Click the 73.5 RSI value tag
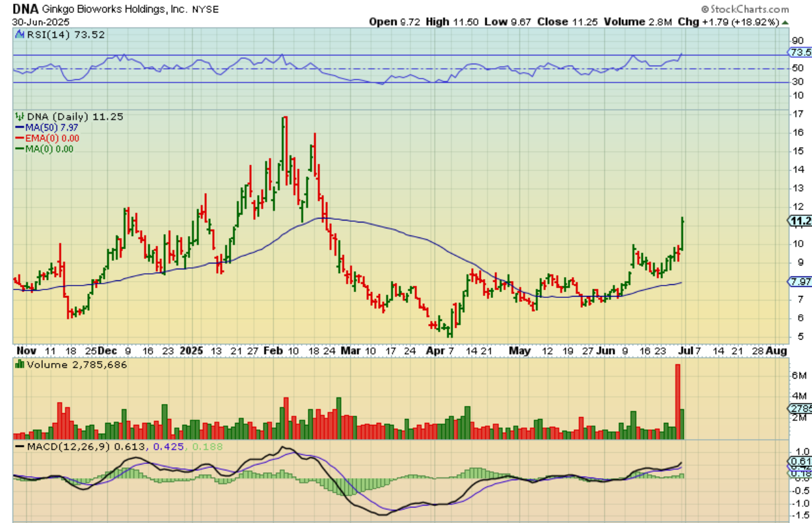 click(x=800, y=53)
